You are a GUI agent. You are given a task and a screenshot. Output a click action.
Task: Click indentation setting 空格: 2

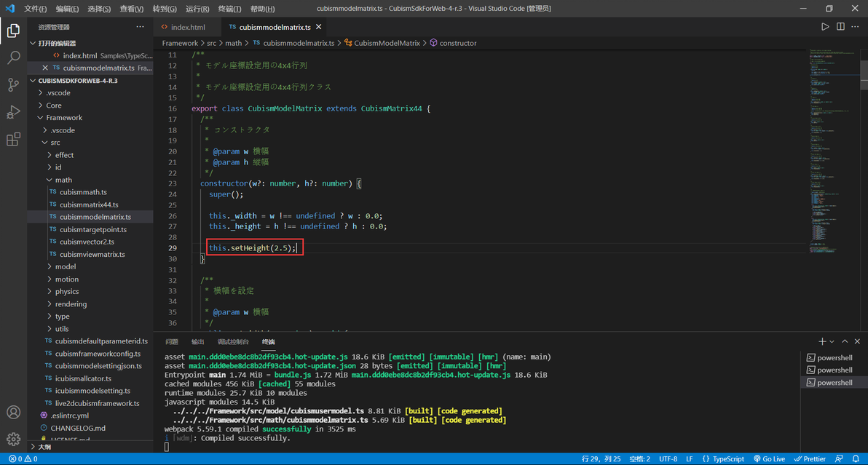click(640, 459)
